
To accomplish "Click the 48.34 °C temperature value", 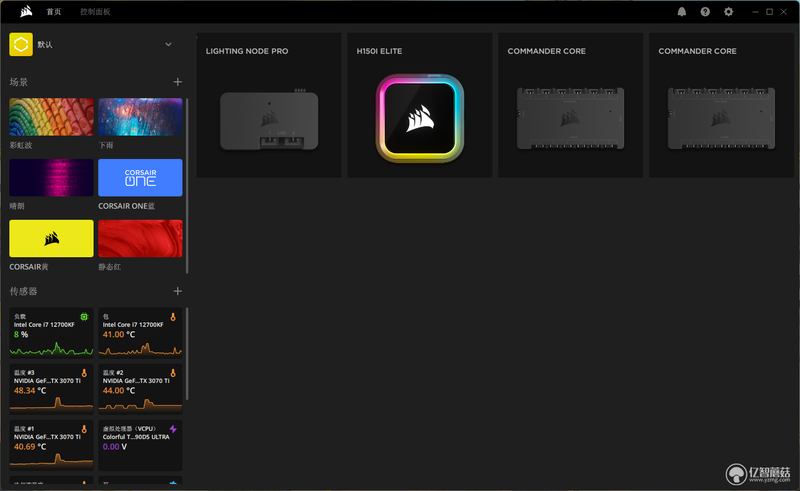I will 30,390.
